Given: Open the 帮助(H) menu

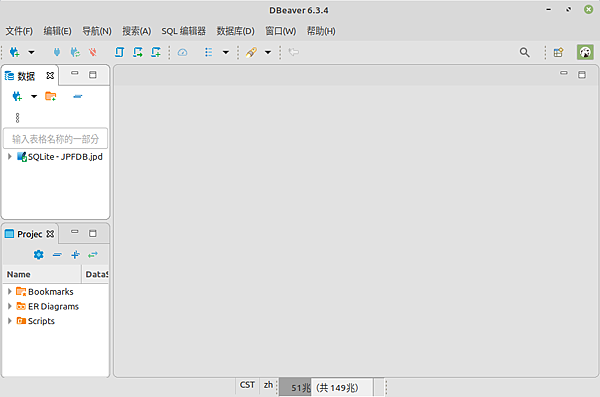Looking at the screenshot, I should [x=321, y=31].
